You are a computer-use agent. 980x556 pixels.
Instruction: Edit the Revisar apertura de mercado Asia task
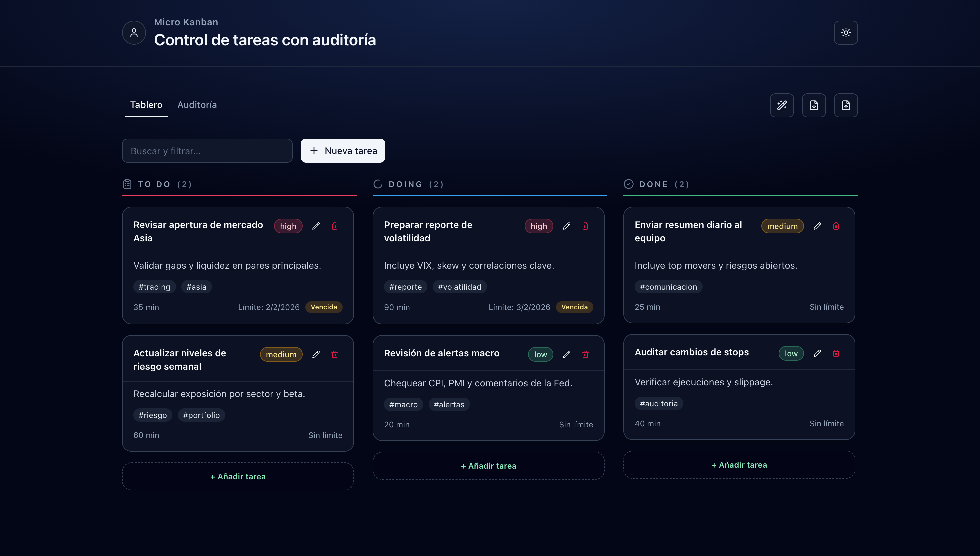click(316, 226)
